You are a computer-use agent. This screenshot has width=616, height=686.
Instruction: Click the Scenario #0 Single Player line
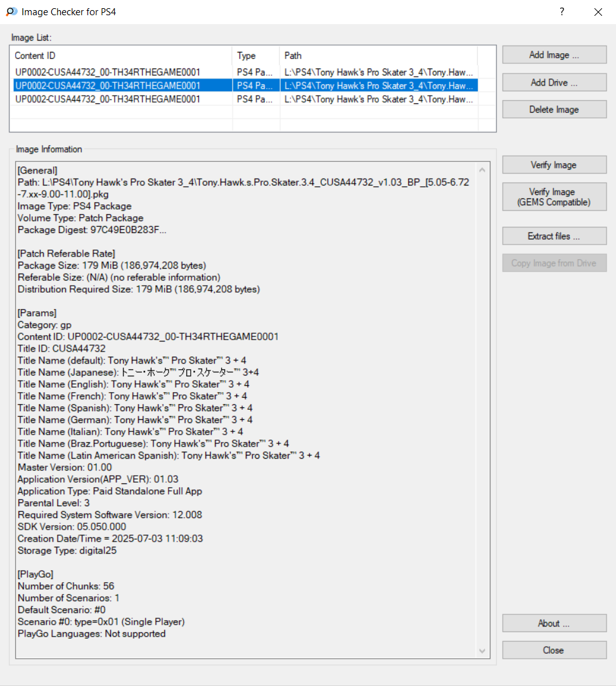[x=101, y=621]
